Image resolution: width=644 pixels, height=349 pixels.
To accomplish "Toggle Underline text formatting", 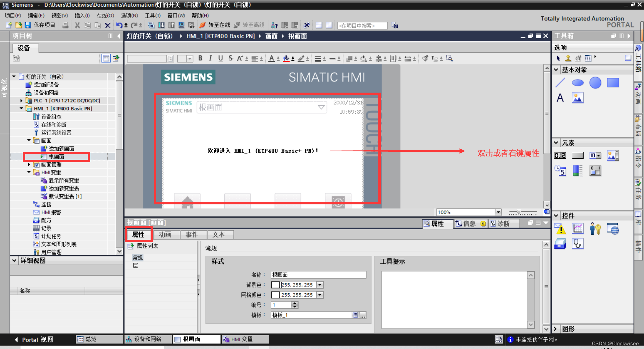I will pyautogui.click(x=220, y=58).
